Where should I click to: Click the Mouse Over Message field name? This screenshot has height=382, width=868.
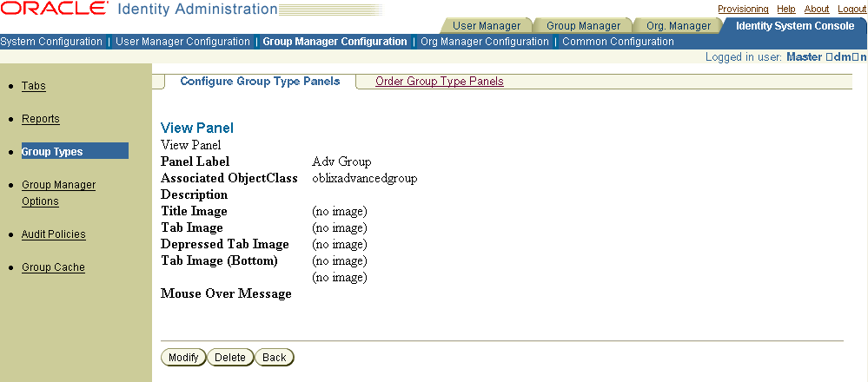tap(227, 294)
